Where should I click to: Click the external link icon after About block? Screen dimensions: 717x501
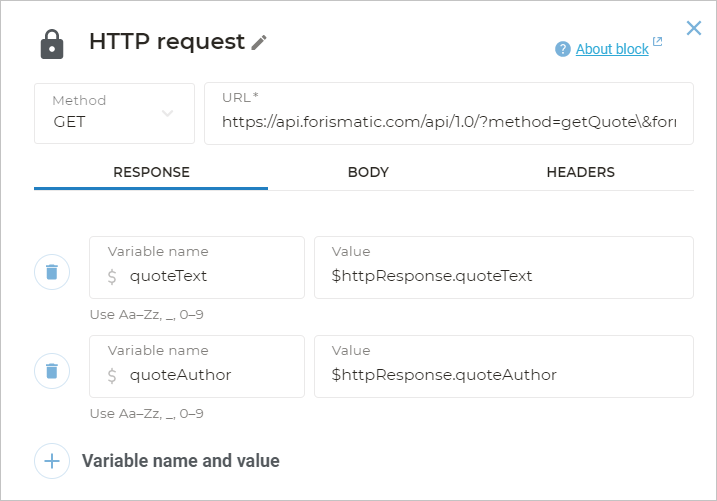tap(657, 43)
